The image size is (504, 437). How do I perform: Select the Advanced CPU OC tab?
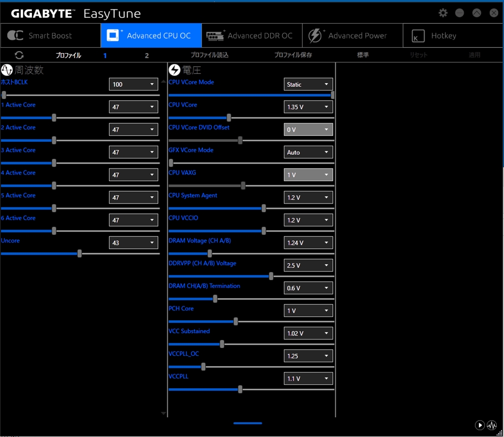coord(151,35)
